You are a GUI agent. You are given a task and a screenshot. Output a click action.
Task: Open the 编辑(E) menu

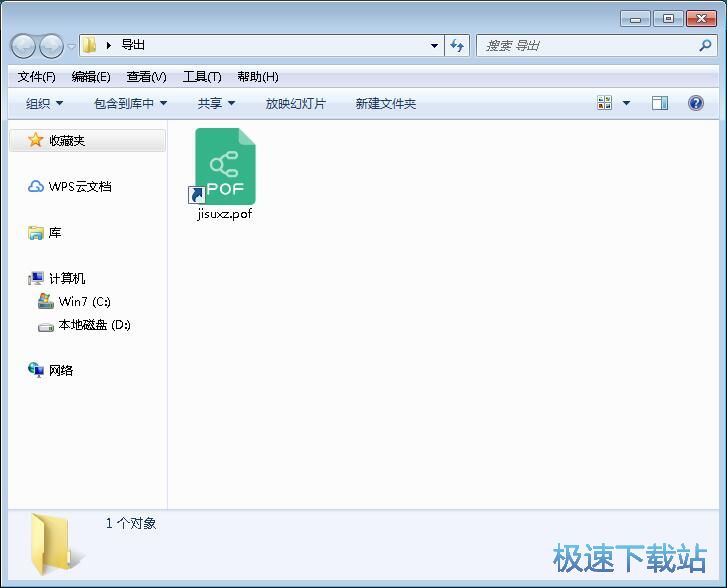click(91, 77)
